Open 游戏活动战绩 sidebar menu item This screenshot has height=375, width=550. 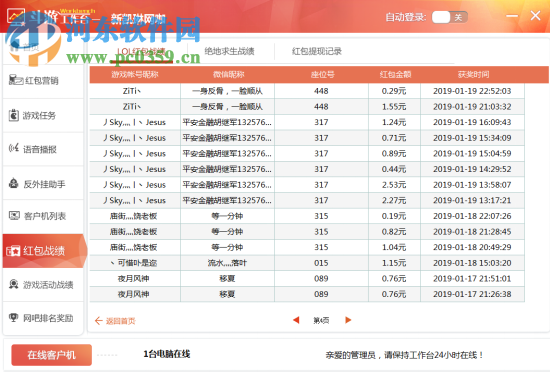tap(43, 284)
